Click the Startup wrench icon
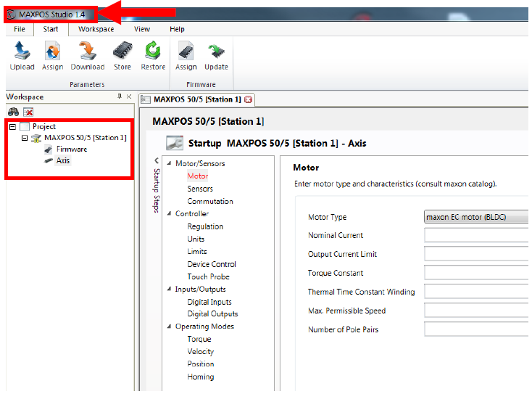 click(x=175, y=143)
